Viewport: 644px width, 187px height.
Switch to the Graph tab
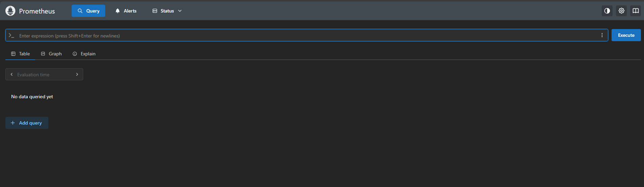pyautogui.click(x=51, y=54)
